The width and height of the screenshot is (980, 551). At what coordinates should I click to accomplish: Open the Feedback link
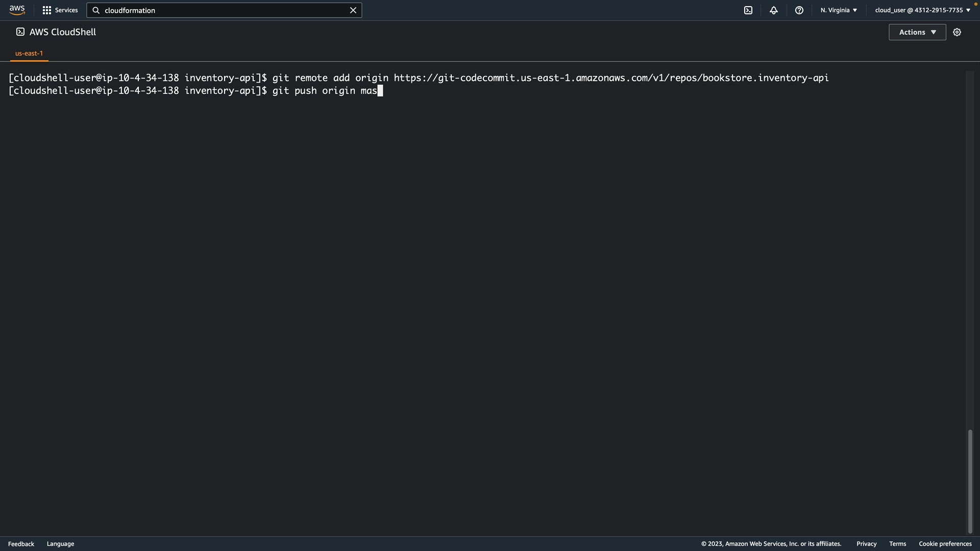coord(21,544)
